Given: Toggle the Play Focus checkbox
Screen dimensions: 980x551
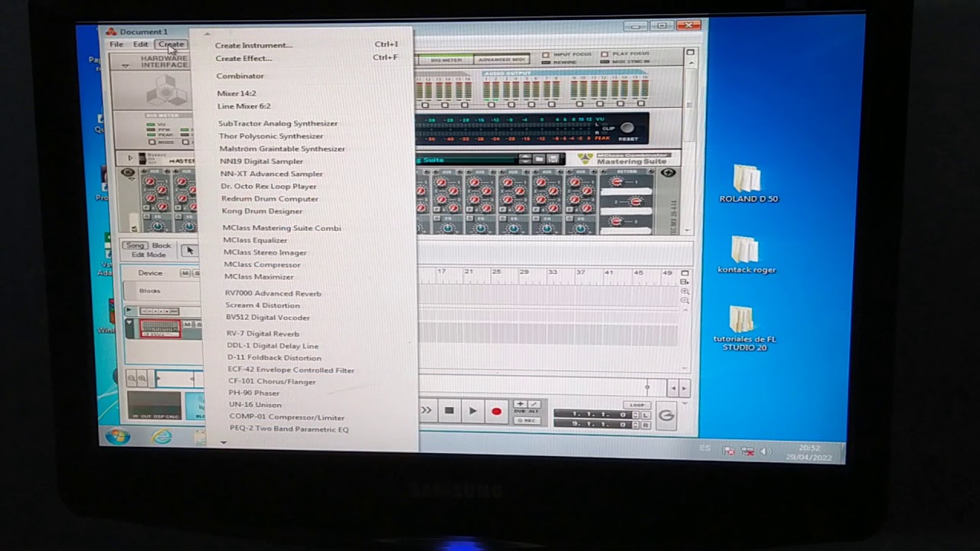Looking at the screenshot, I should [604, 54].
